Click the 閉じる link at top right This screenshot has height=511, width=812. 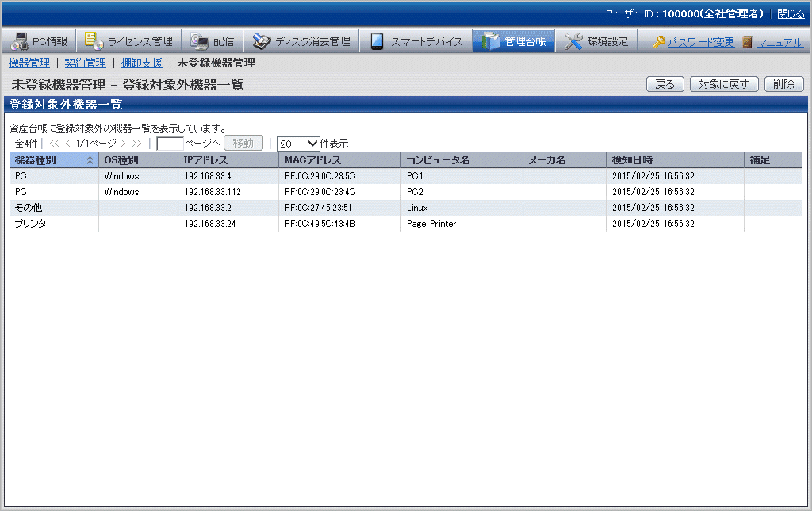[x=790, y=14]
